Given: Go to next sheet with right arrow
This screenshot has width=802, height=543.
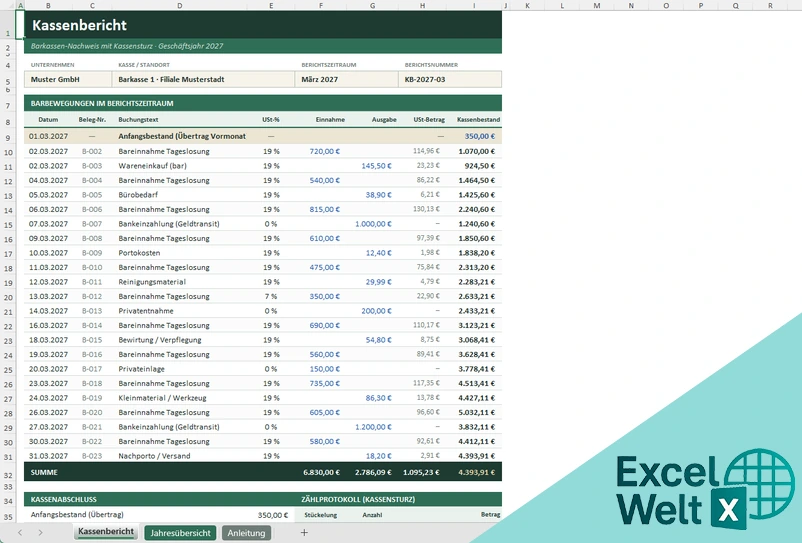Looking at the screenshot, I should pyautogui.click(x=40, y=533).
